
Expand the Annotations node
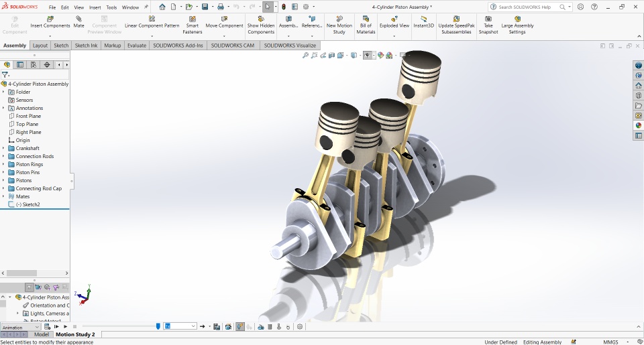[3, 108]
